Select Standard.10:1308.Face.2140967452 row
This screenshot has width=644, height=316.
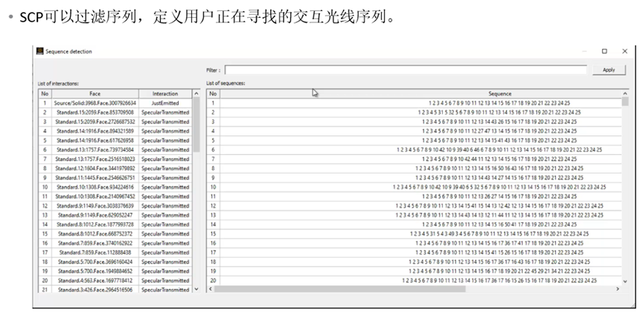click(115, 197)
